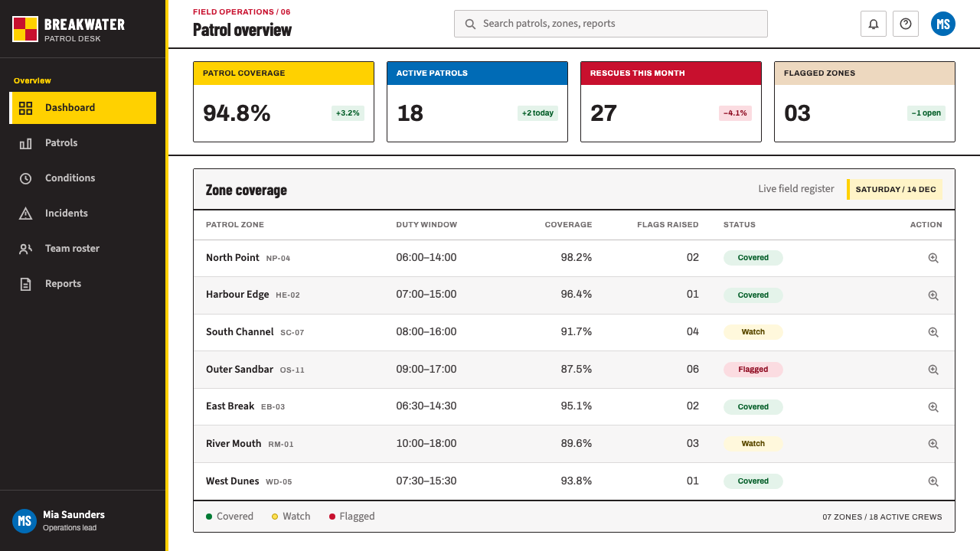Click the Coverage column header
This screenshot has width=980, height=551.
point(568,225)
